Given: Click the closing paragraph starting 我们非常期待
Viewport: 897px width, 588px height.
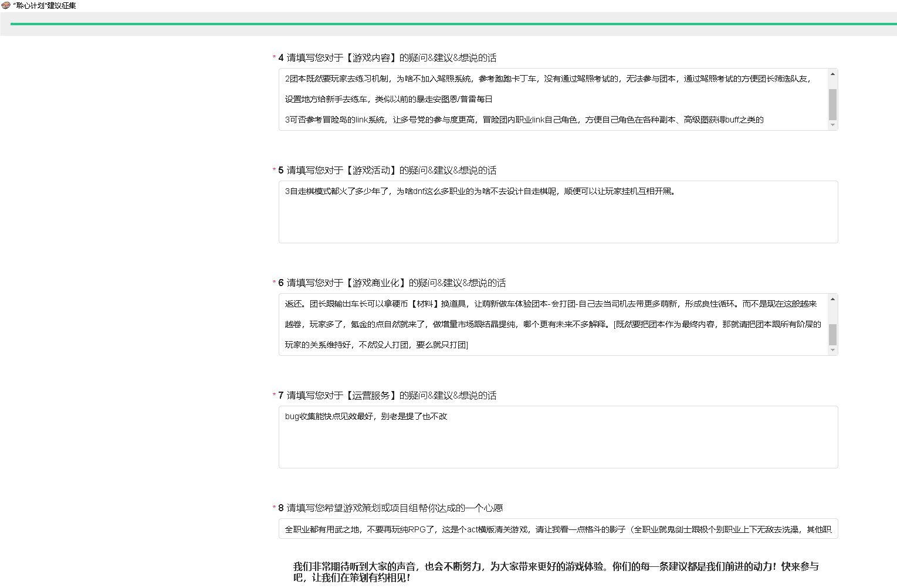Looking at the screenshot, I should coord(556,572).
